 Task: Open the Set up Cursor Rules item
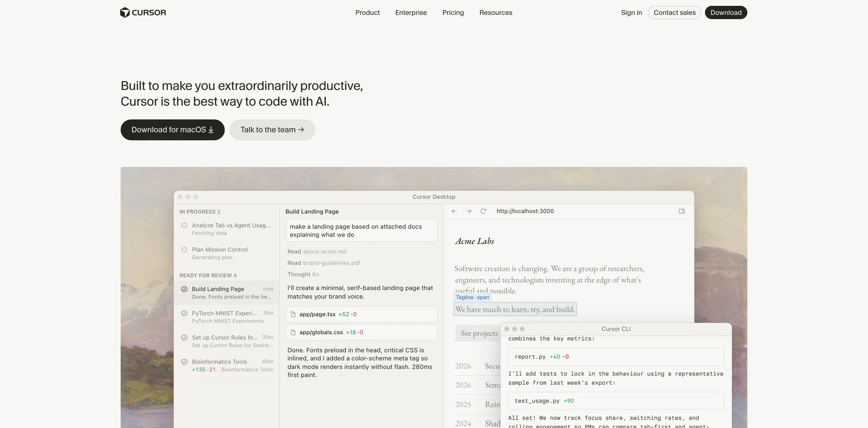tap(227, 341)
